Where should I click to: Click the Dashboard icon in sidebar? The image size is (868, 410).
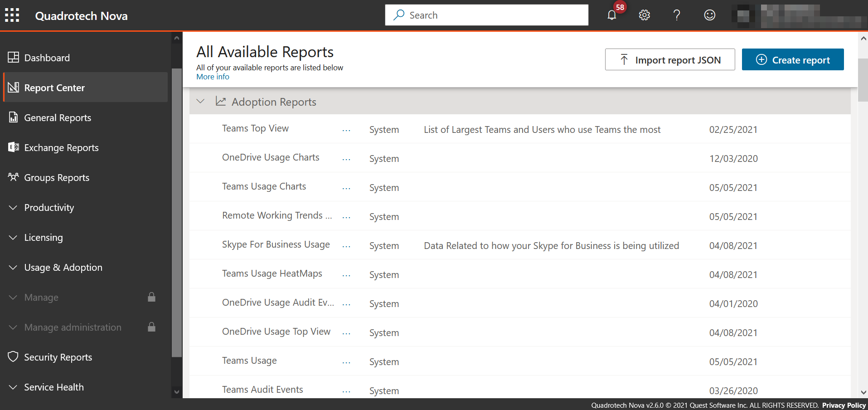[x=14, y=58]
